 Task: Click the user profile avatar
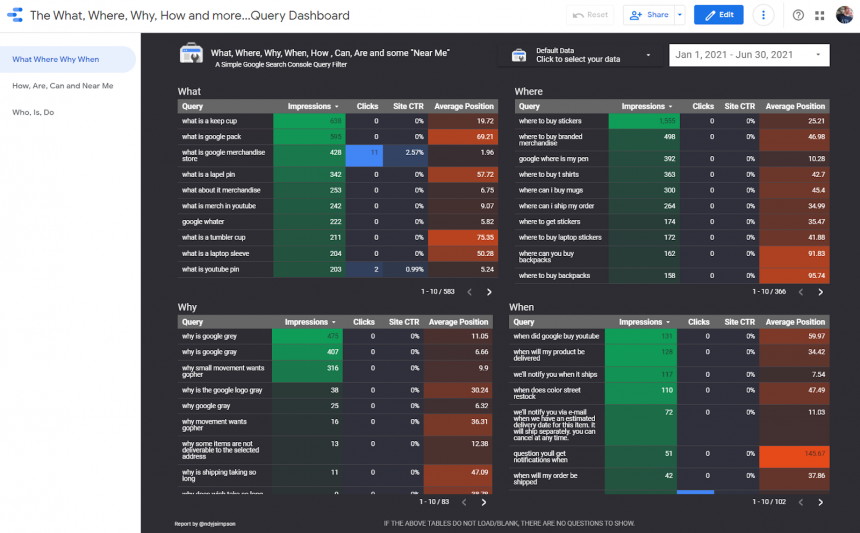[x=844, y=15]
